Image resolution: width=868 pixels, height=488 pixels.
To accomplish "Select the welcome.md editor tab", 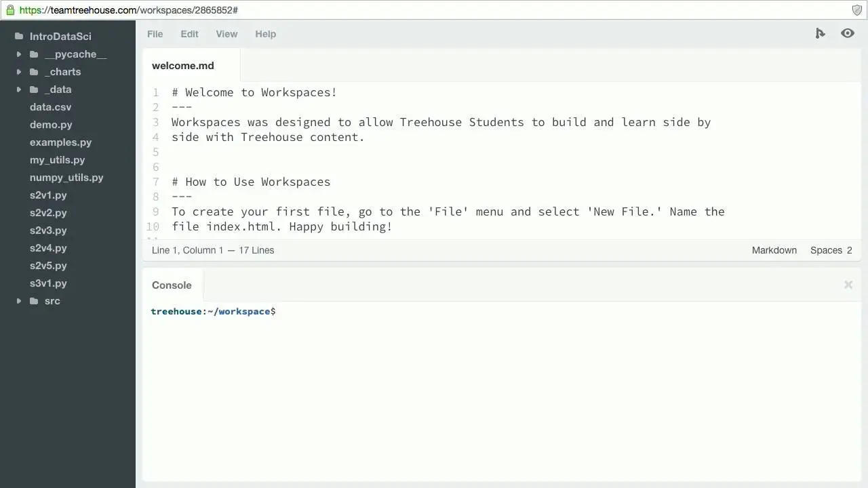I will click(x=183, y=66).
